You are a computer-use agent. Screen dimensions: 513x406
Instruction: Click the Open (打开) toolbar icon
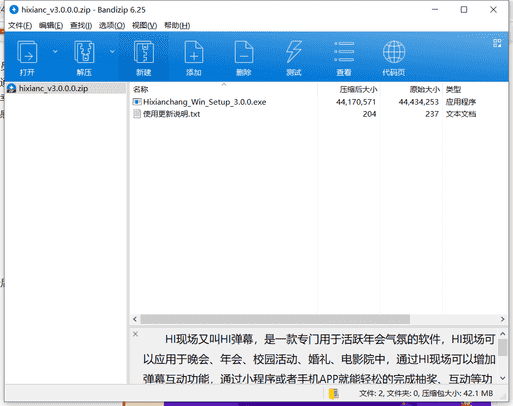click(x=27, y=52)
